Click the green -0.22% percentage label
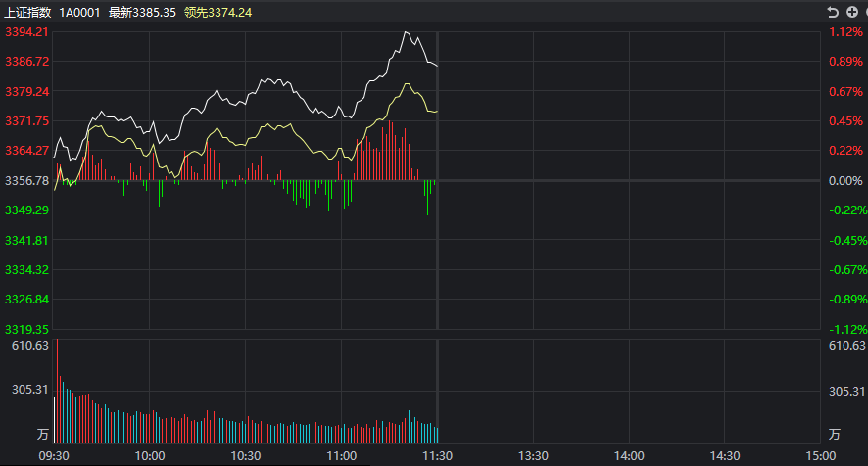This screenshot has width=868, height=466. click(x=848, y=210)
